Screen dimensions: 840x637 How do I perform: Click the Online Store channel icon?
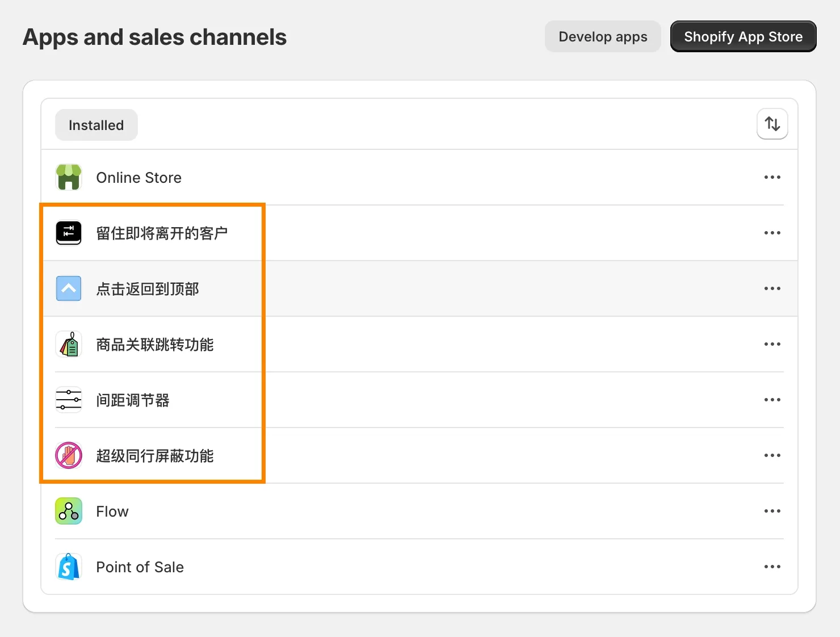(68, 177)
